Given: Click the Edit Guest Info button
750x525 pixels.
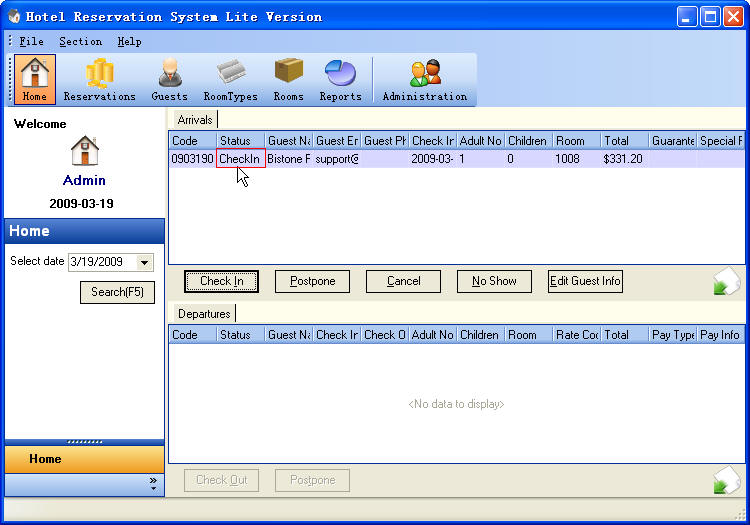Looking at the screenshot, I should [x=585, y=281].
